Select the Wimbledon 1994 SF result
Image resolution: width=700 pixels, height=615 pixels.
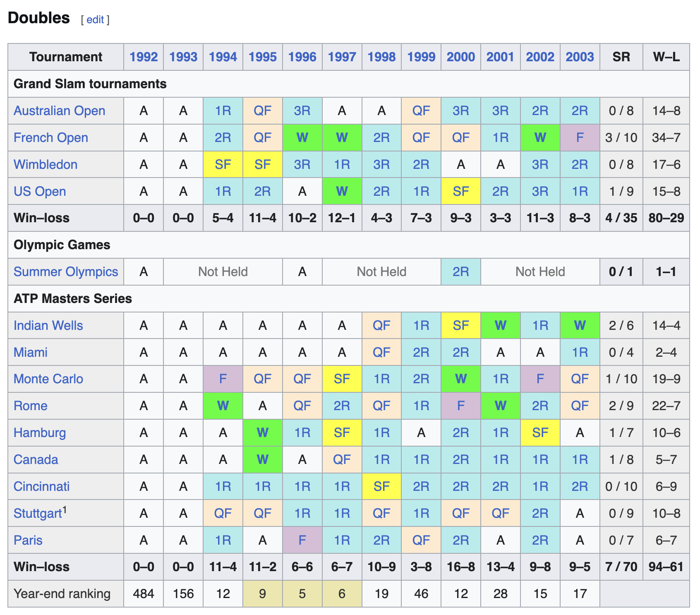pos(223,165)
